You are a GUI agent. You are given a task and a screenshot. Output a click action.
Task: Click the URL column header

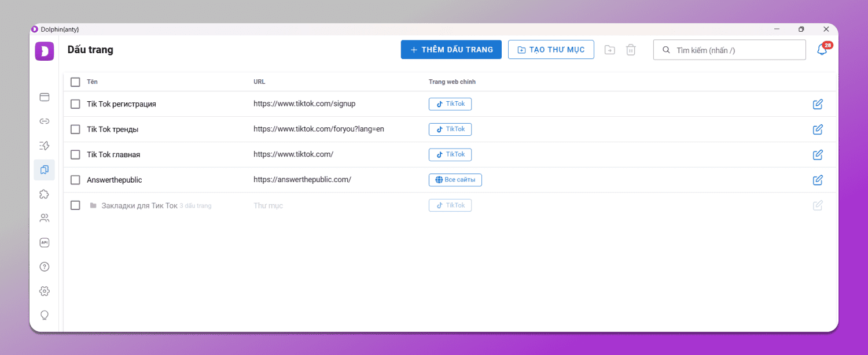point(259,82)
